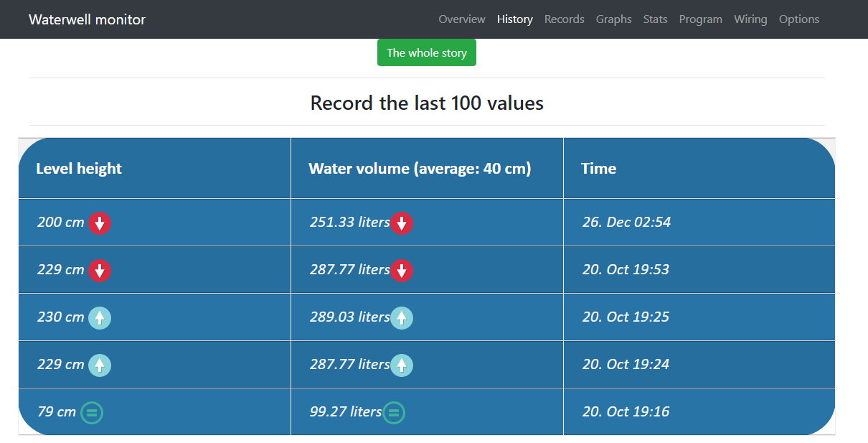The height and width of the screenshot is (443, 868).
Task: Click red down arrow beside 287.77 liters at 19:53
Action: pos(402,271)
